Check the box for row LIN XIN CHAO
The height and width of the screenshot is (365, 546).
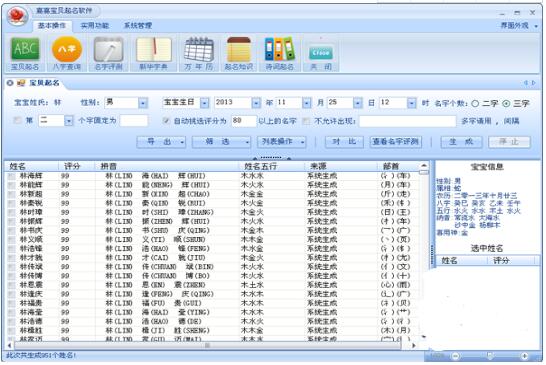click(12, 194)
